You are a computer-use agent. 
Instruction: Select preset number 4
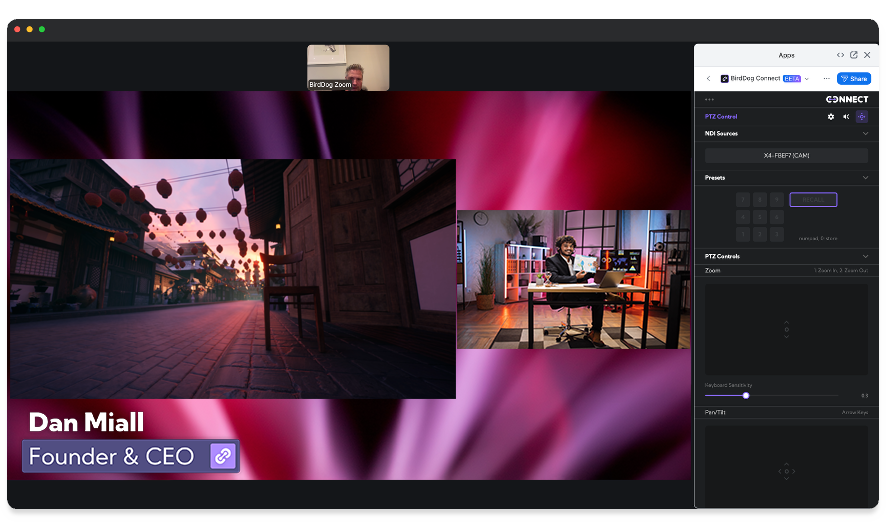[x=743, y=217]
